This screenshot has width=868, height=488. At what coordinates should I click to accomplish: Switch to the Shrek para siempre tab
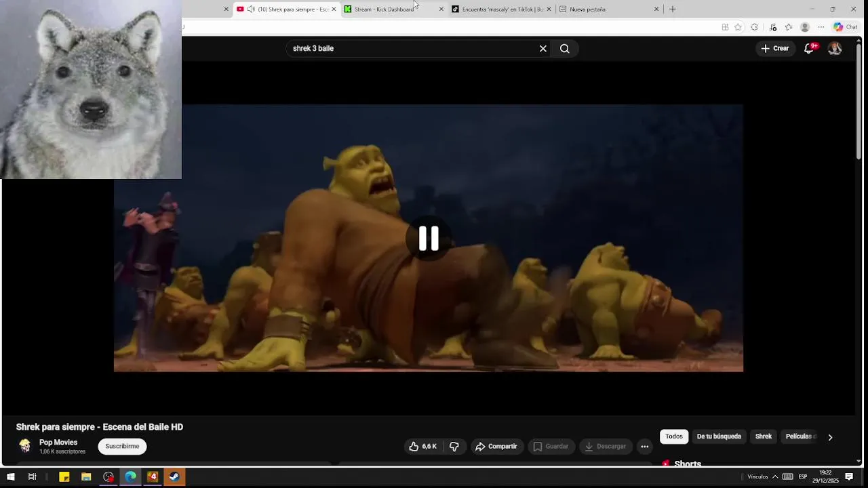tap(287, 9)
